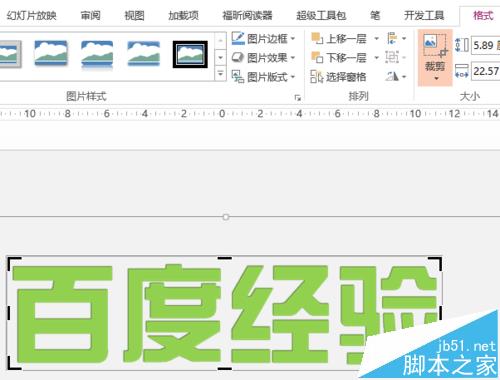Apply the gray framed picture style at left
500x380 pixels.
[10, 54]
